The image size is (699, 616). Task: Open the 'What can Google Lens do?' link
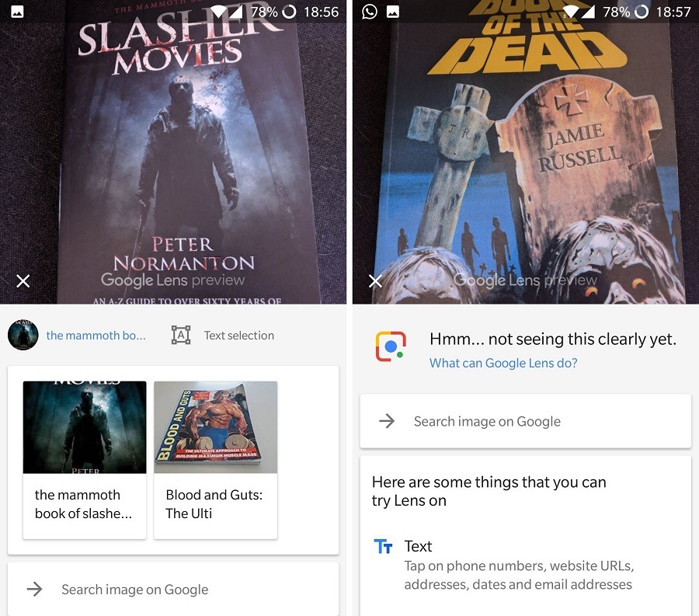(503, 363)
